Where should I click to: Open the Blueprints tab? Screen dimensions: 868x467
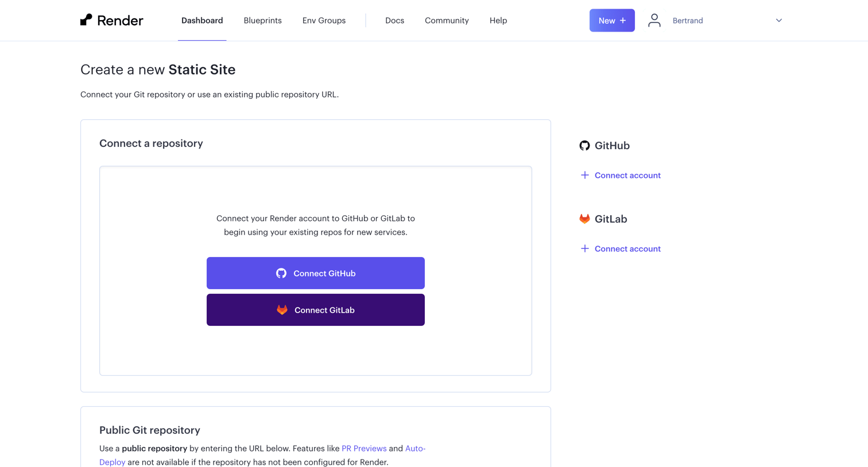coord(262,21)
